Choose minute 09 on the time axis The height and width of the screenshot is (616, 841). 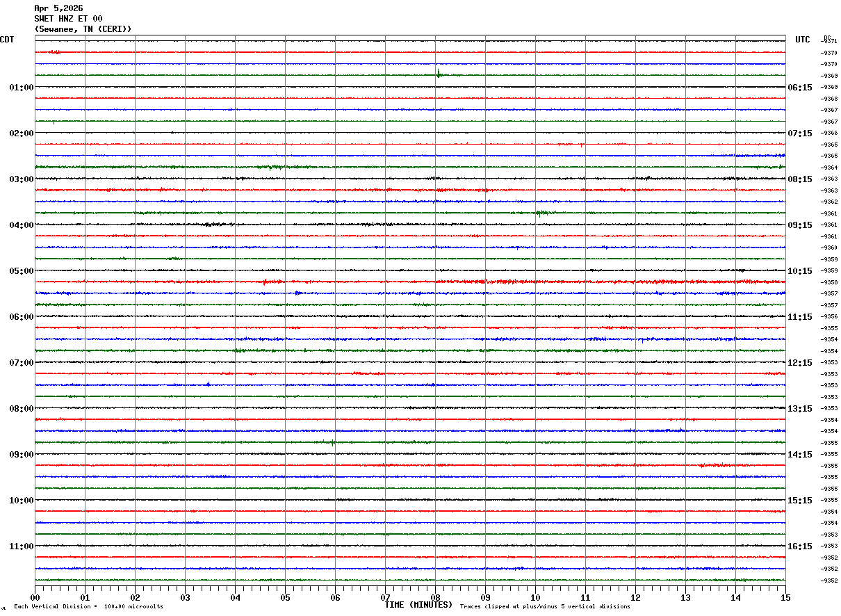click(x=485, y=597)
